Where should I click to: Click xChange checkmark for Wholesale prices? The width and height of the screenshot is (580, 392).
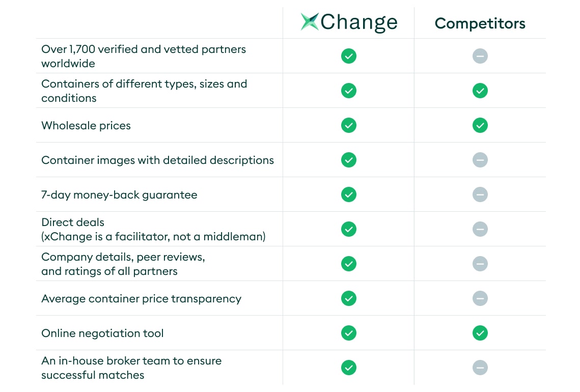click(x=349, y=125)
